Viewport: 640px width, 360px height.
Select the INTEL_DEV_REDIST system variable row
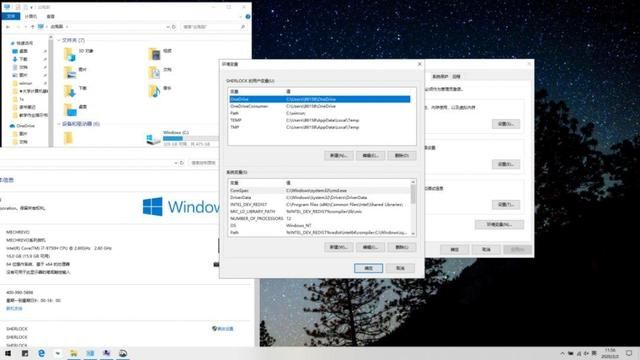(319, 204)
